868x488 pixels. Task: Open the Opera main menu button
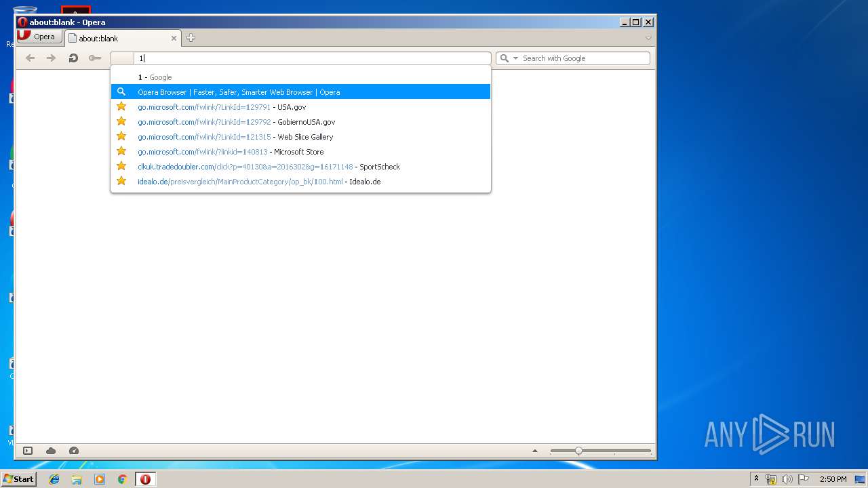(39, 37)
